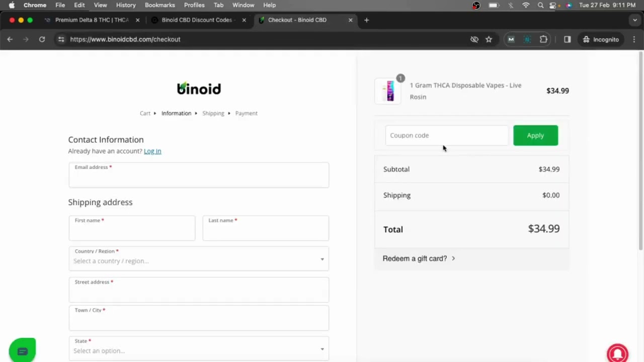Image resolution: width=644 pixels, height=362 pixels.
Task: Focus the Email address field
Action: pos(199,175)
